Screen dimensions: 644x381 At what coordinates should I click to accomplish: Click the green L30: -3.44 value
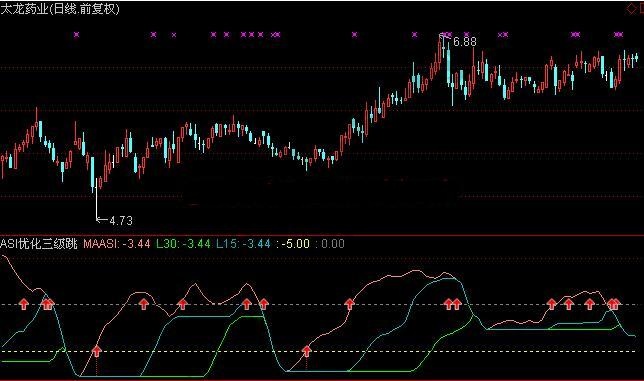[x=183, y=244]
